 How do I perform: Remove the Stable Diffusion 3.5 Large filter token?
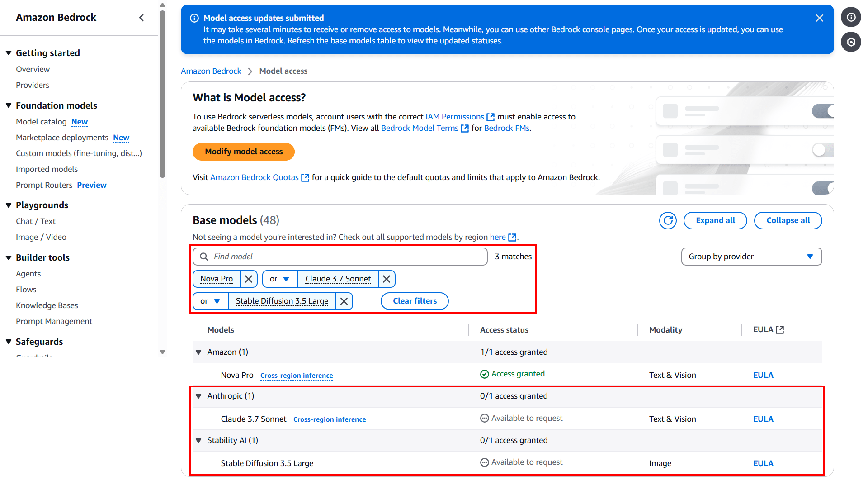344,301
